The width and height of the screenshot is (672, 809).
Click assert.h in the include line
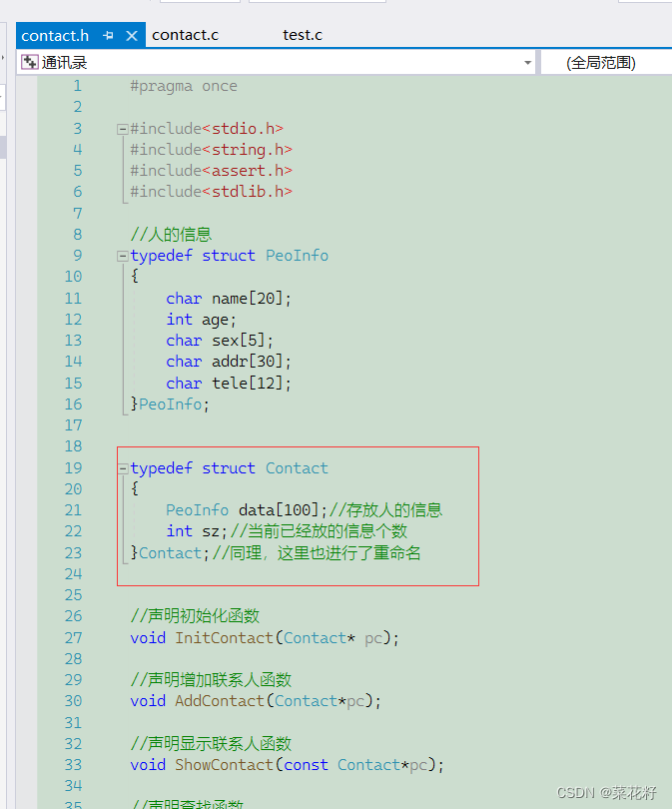pos(248,171)
